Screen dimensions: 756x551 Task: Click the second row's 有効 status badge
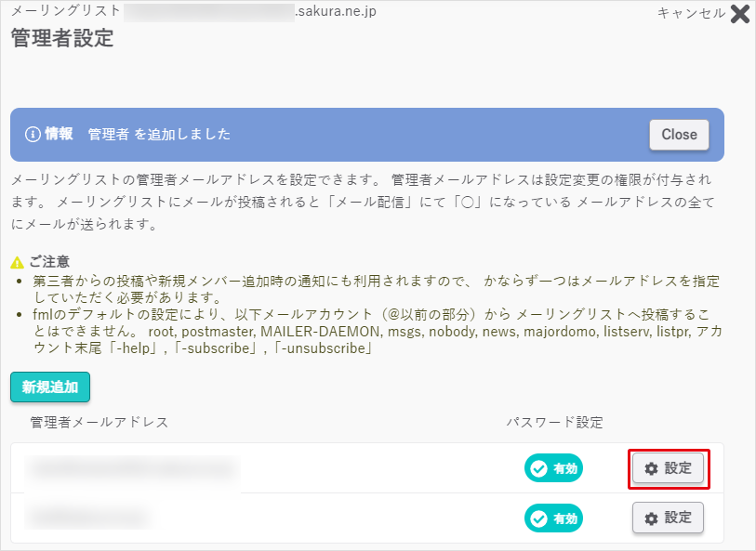click(x=553, y=518)
